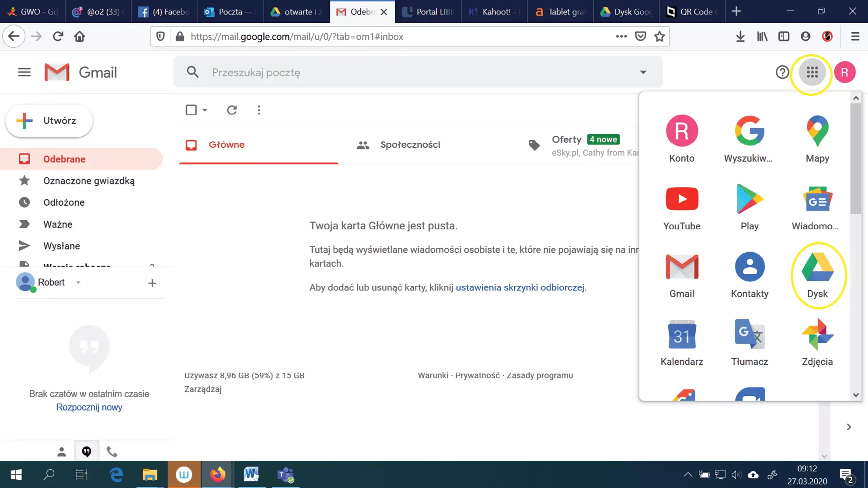The image size is (868, 488).
Task: Open the Hangouts contacts person icon
Action: 62,452
